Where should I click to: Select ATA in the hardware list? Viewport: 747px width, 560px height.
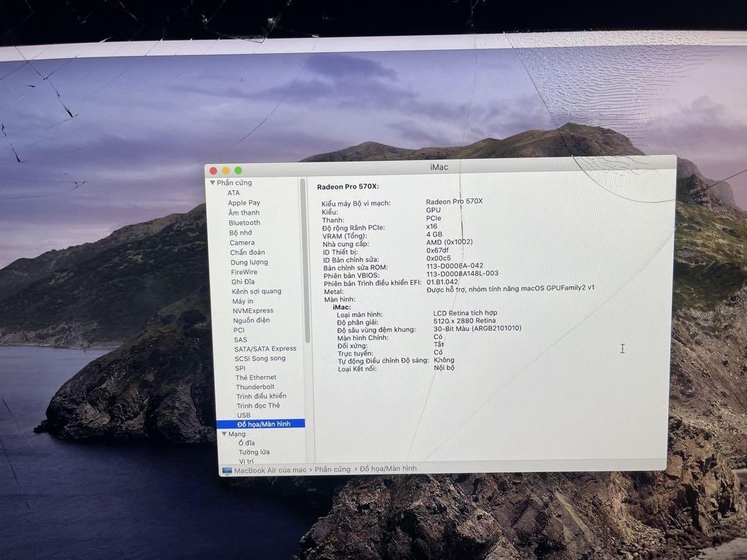[234, 193]
